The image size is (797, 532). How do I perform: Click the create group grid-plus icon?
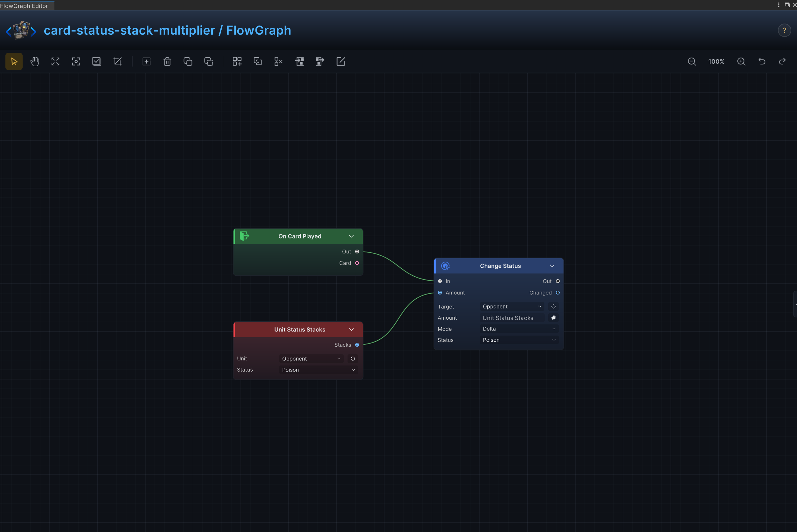click(237, 61)
